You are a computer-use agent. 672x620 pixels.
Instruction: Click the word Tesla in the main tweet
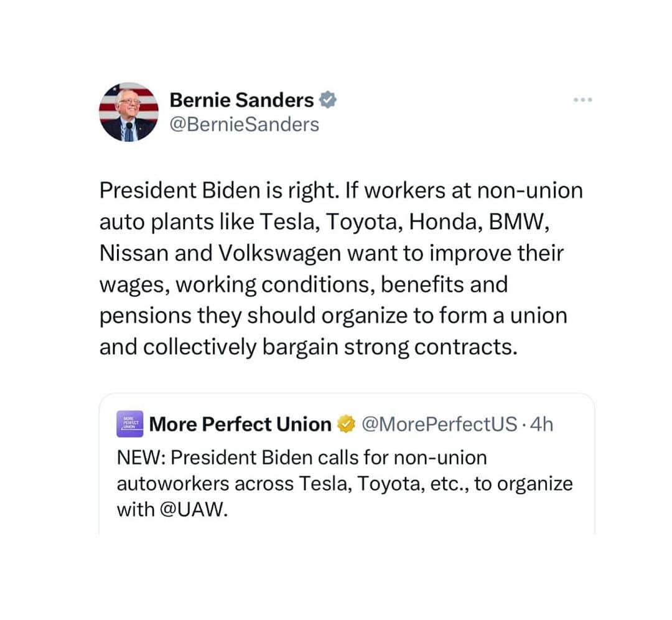click(289, 222)
